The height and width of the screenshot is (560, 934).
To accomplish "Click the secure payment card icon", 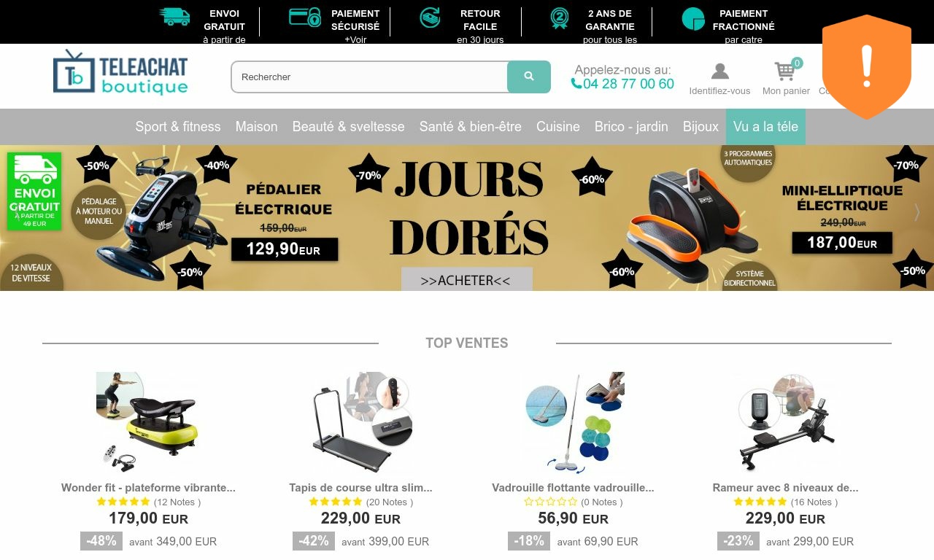I will point(305,17).
